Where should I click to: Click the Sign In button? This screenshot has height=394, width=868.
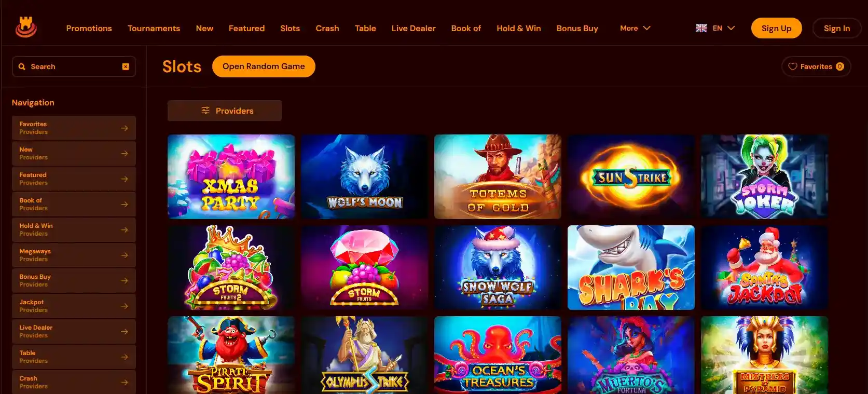coord(837,28)
